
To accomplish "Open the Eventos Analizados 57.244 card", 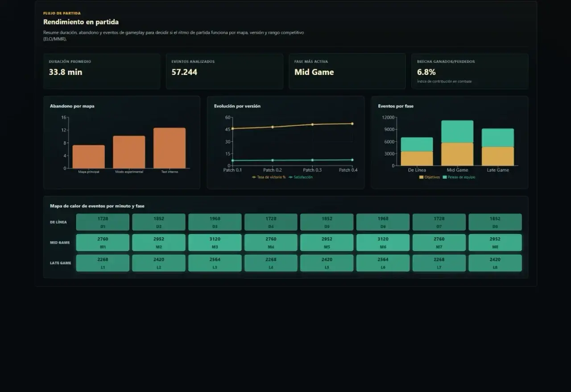I will [x=224, y=71].
